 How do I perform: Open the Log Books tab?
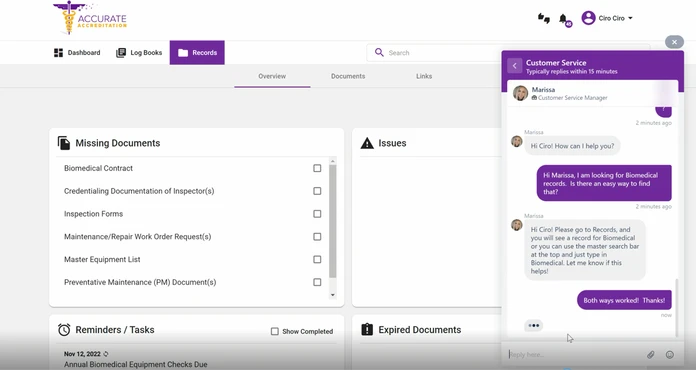point(139,52)
